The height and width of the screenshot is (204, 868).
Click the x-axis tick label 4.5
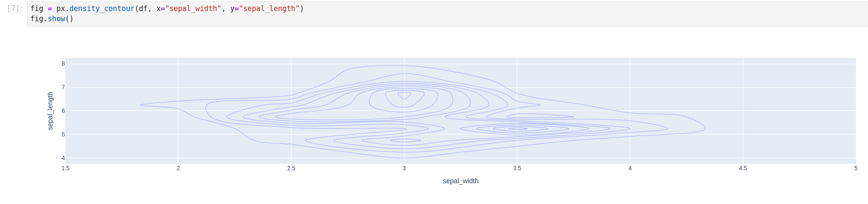click(743, 168)
